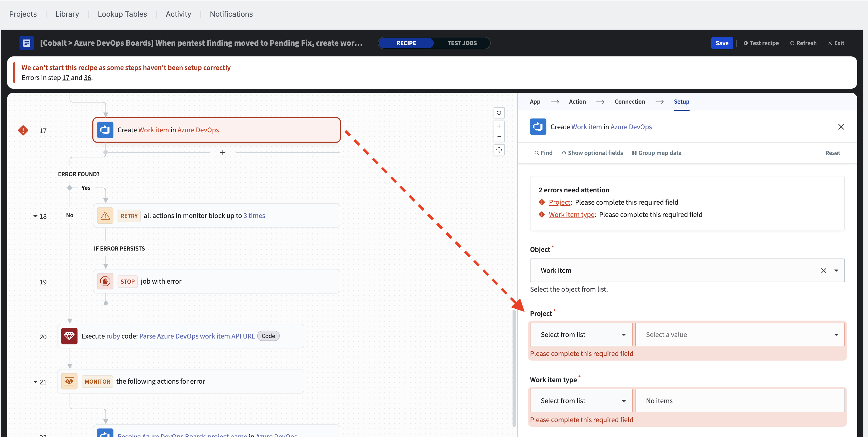Follow the Work item type error link

pyautogui.click(x=572, y=215)
